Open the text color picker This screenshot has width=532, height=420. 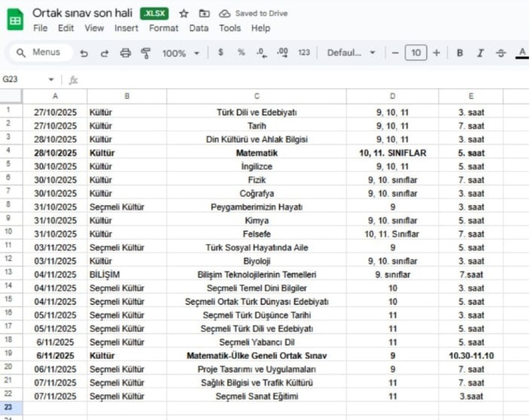[522, 53]
